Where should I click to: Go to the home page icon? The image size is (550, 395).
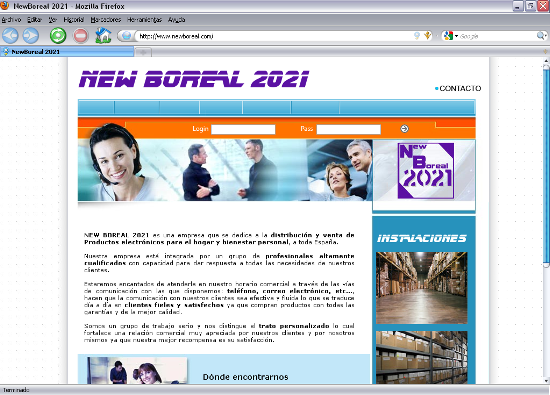[103, 35]
